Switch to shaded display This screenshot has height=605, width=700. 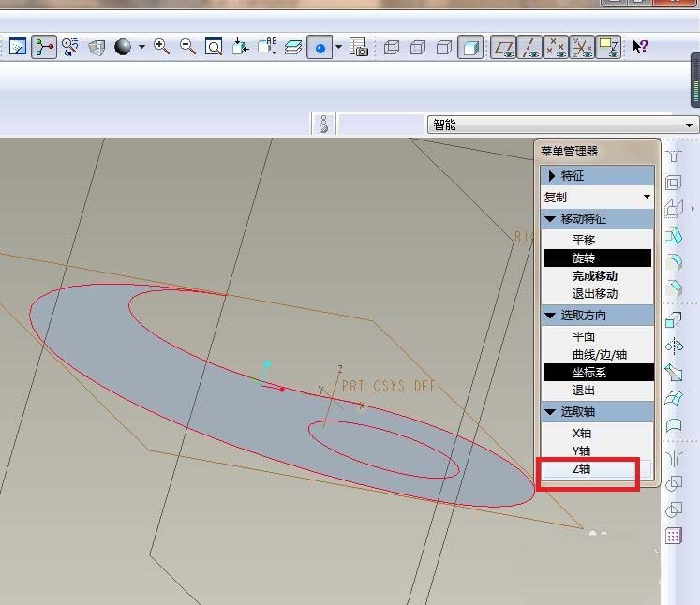click(x=470, y=47)
